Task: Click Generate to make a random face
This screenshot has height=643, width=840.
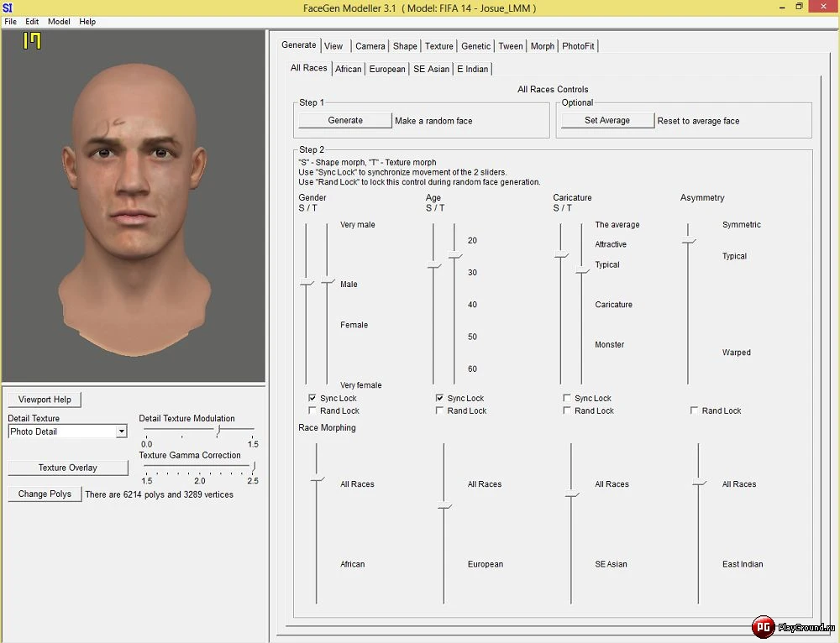Action: (344, 120)
